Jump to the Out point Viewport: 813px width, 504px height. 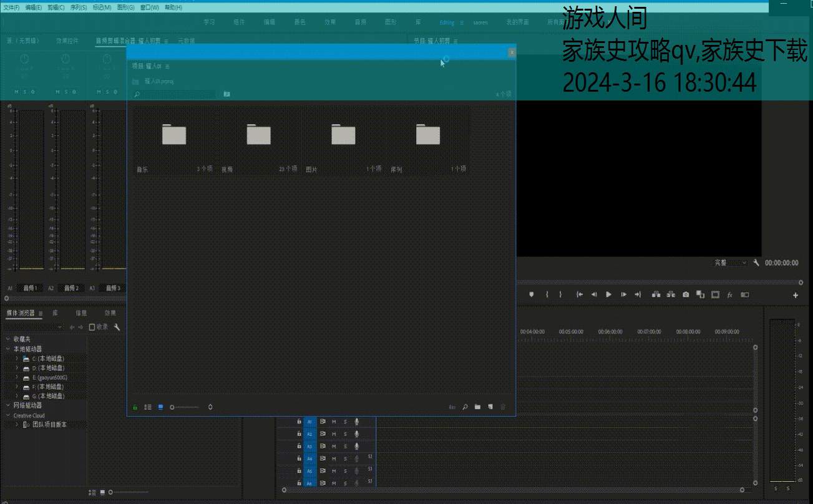(638, 294)
